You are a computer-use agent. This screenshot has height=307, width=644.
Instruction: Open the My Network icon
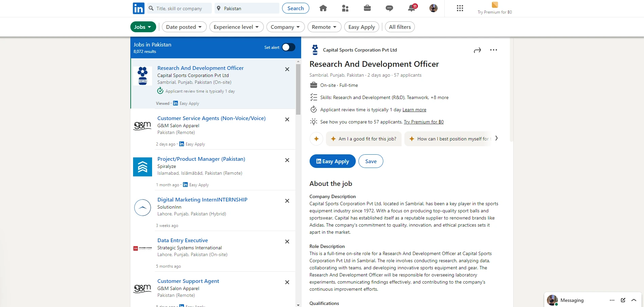(345, 8)
